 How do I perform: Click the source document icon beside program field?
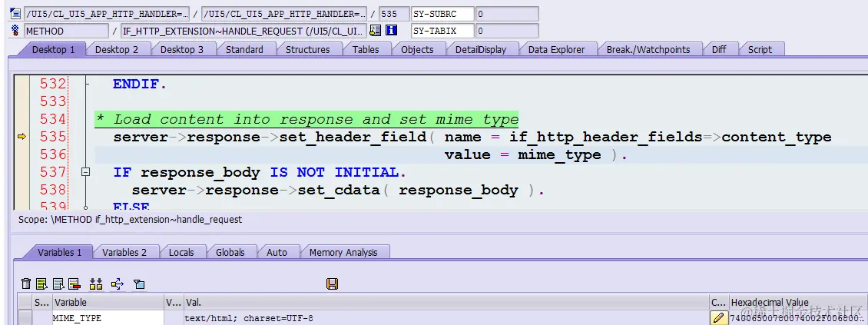coord(15,13)
